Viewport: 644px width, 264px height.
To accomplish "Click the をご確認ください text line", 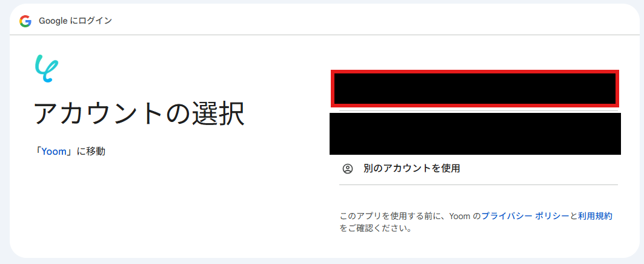I will point(376,228).
